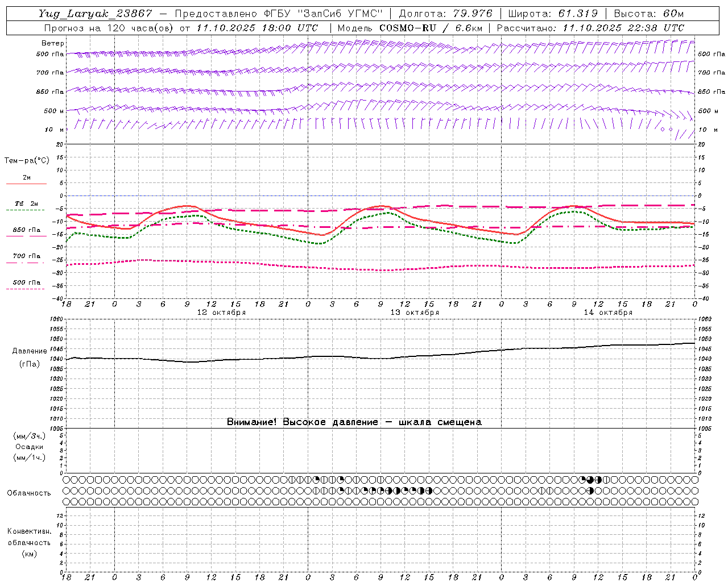The height and width of the screenshot is (582, 728).
Task: Click the 14 октября date label
Action: (x=608, y=313)
